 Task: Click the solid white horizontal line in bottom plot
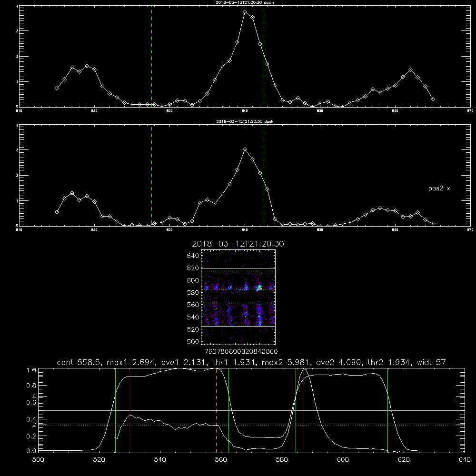pos(251,410)
